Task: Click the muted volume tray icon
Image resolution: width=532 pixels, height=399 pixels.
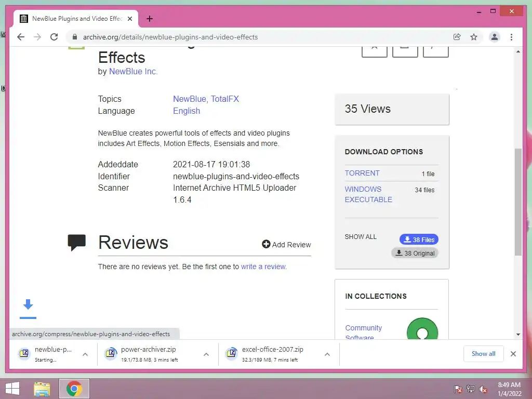Action: point(483,389)
